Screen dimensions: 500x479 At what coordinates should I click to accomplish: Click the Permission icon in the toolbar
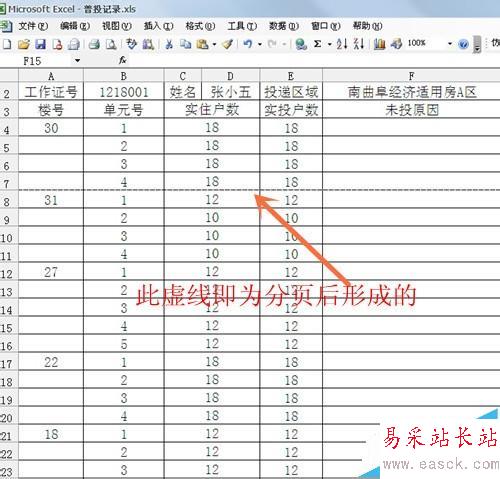click(x=57, y=44)
